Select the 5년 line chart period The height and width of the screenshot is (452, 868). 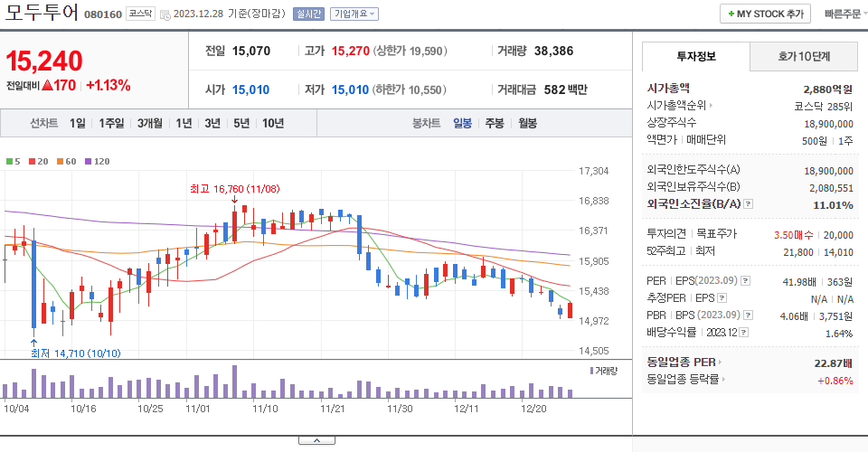pos(241,123)
